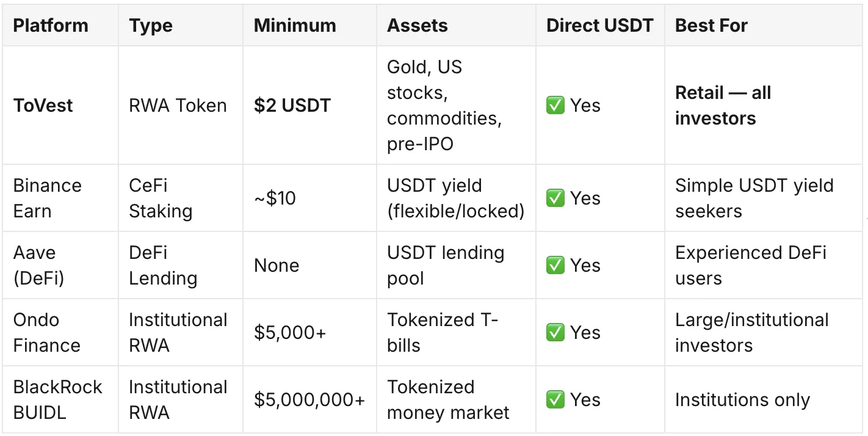The image size is (868, 436).
Task: Click the Institutions only cell
Action: click(742, 400)
